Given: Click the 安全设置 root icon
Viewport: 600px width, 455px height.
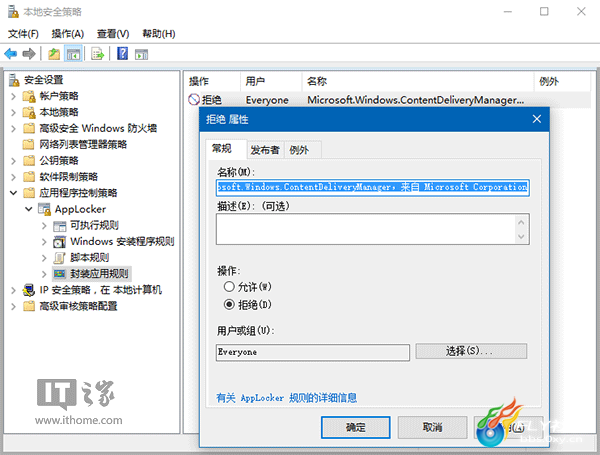Looking at the screenshot, I should (14, 80).
